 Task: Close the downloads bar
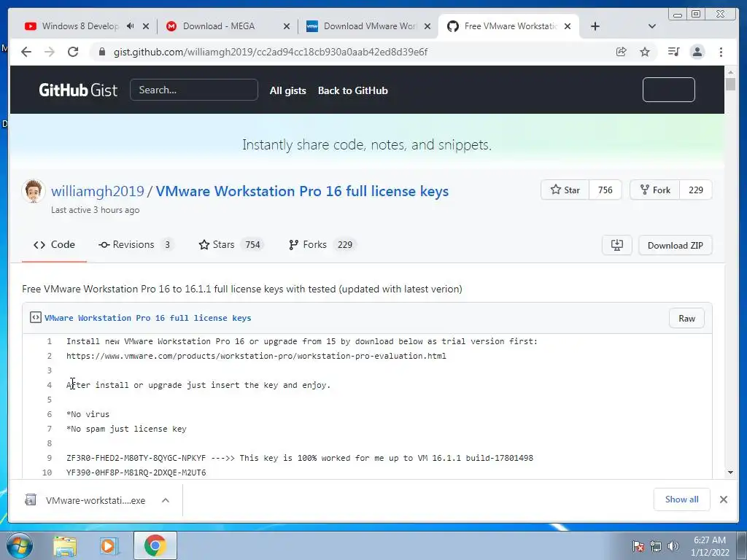tap(723, 499)
